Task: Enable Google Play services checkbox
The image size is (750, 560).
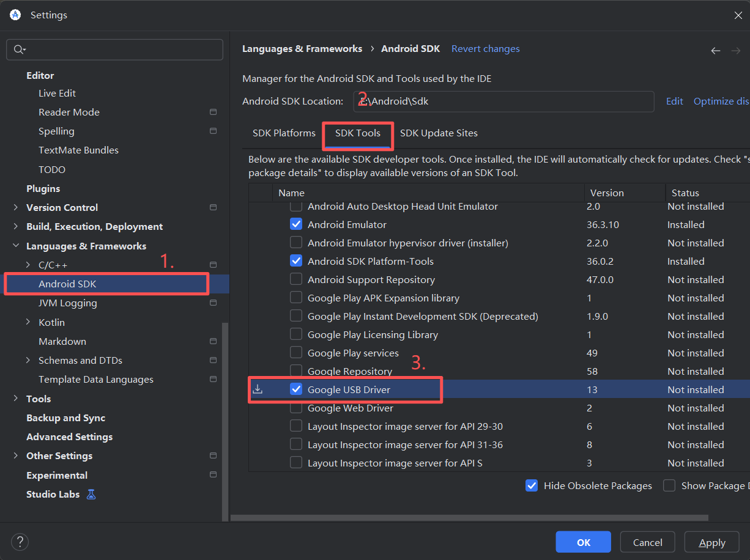Action: pyautogui.click(x=296, y=353)
